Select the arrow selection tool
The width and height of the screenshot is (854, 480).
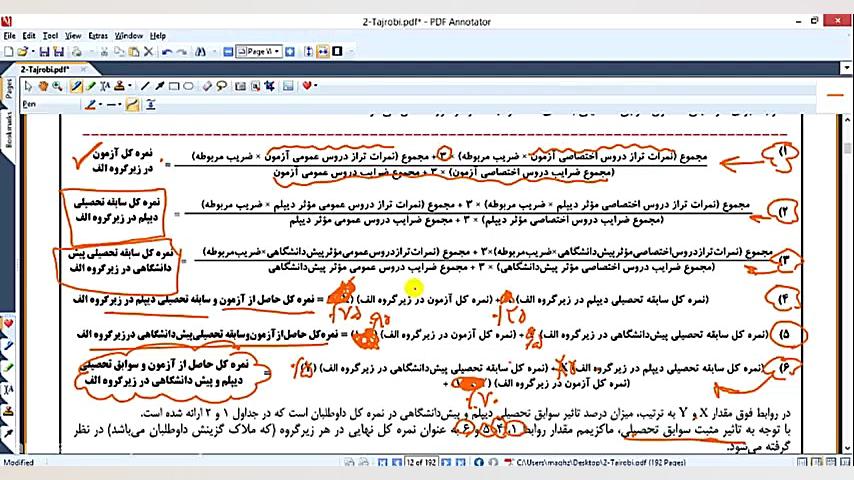point(28,86)
